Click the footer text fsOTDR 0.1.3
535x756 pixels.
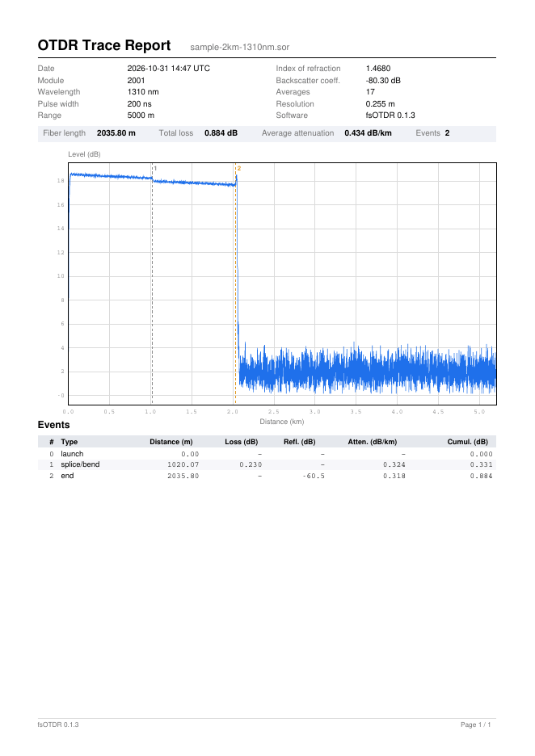tap(58, 724)
